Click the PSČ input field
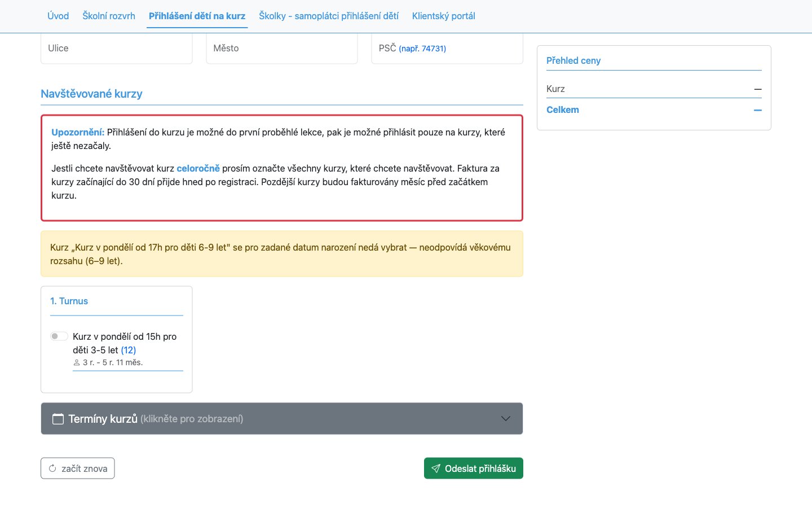The image size is (812, 508). pyautogui.click(x=447, y=49)
